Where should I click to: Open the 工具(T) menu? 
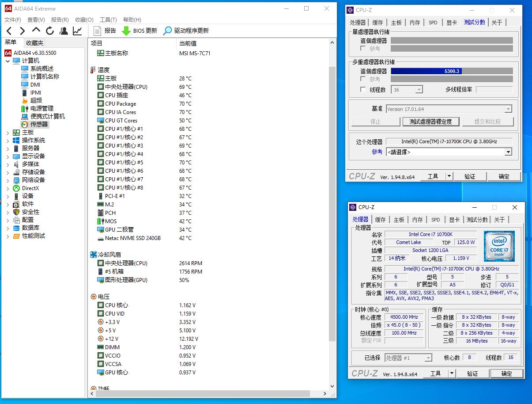tap(108, 19)
